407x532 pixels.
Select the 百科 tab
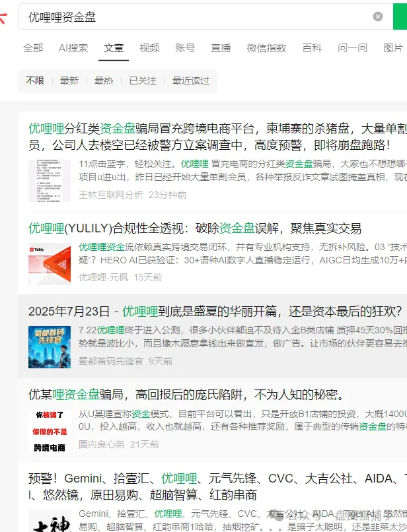click(312, 48)
